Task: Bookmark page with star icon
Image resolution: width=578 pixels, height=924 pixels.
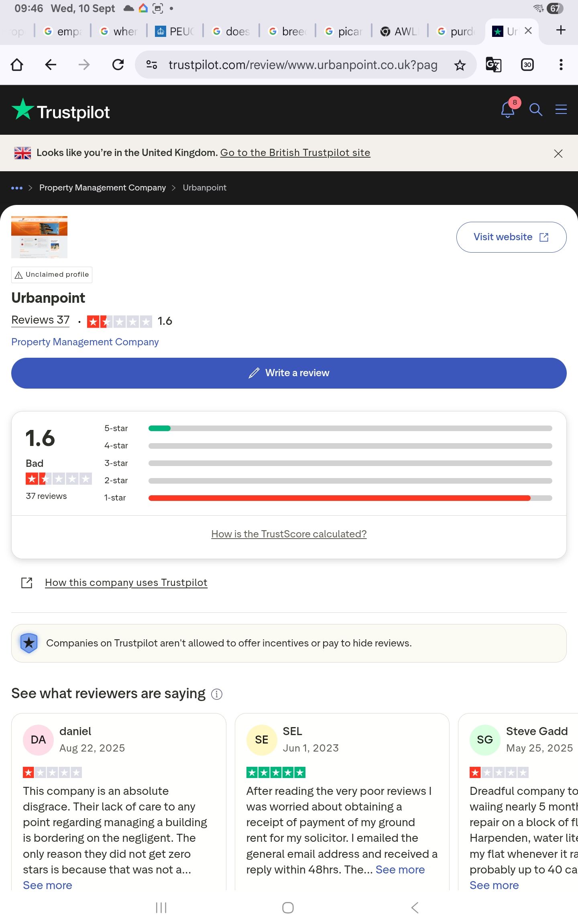Action: [x=460, y=65]
